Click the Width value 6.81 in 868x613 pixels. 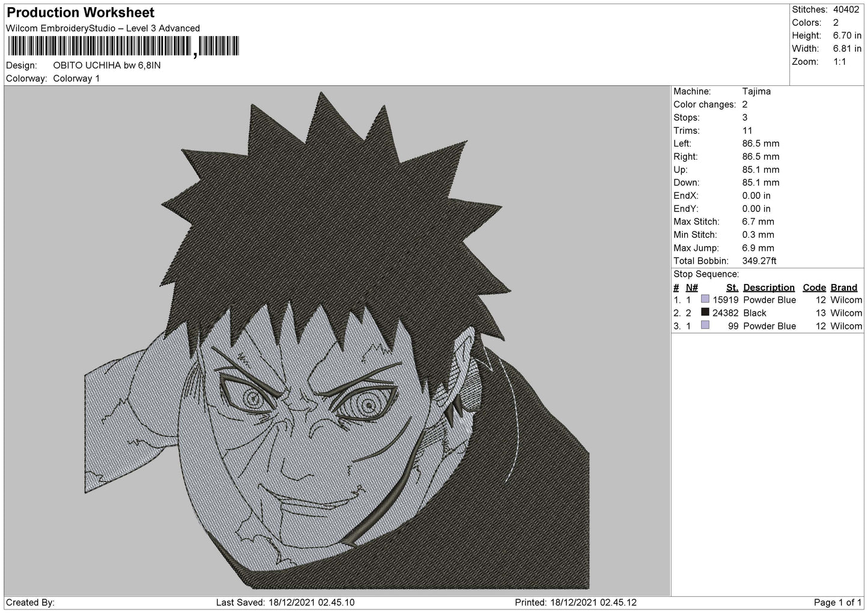click(x=847, y=49)
